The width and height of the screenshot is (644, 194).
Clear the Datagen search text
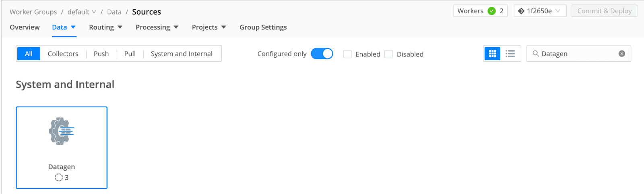click(622, 54)
